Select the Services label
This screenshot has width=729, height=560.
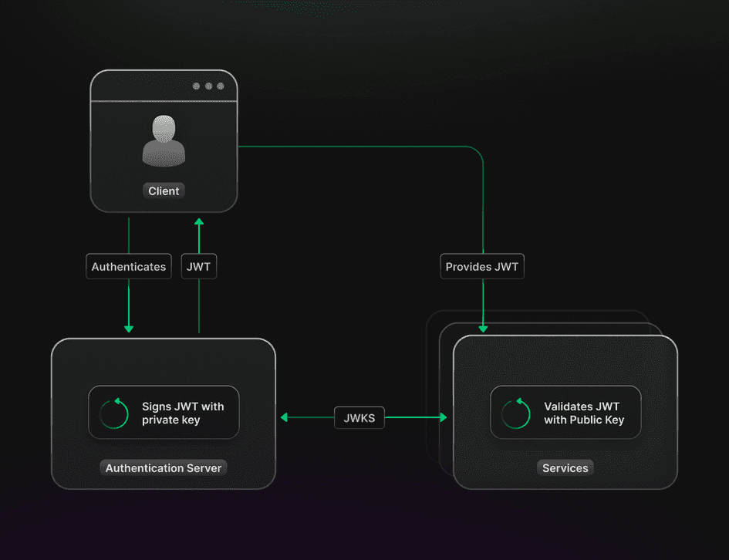(x=565, y=468)
